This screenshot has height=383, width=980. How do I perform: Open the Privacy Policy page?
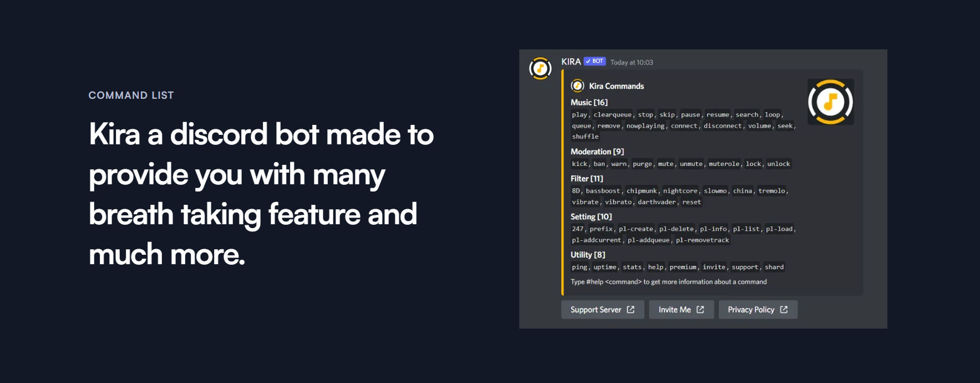(x=758, y=309)
